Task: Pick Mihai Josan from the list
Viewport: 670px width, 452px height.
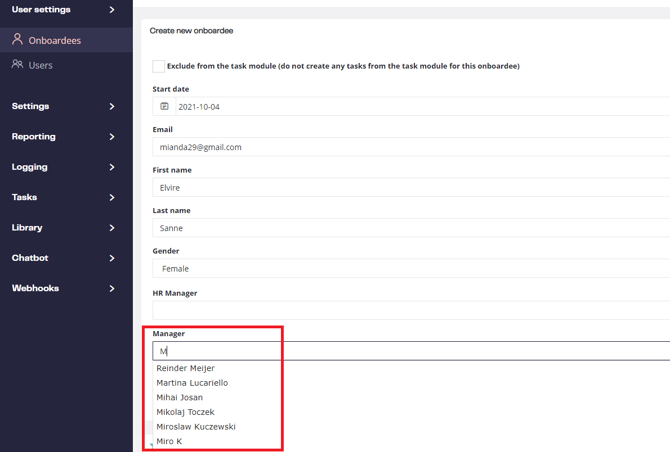Action: [x=180, y=397]
